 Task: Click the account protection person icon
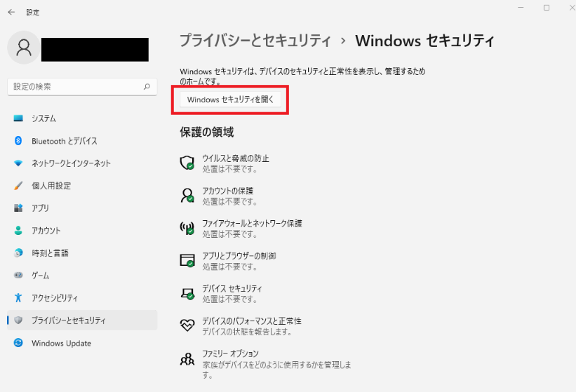click(x=187, y=195)
